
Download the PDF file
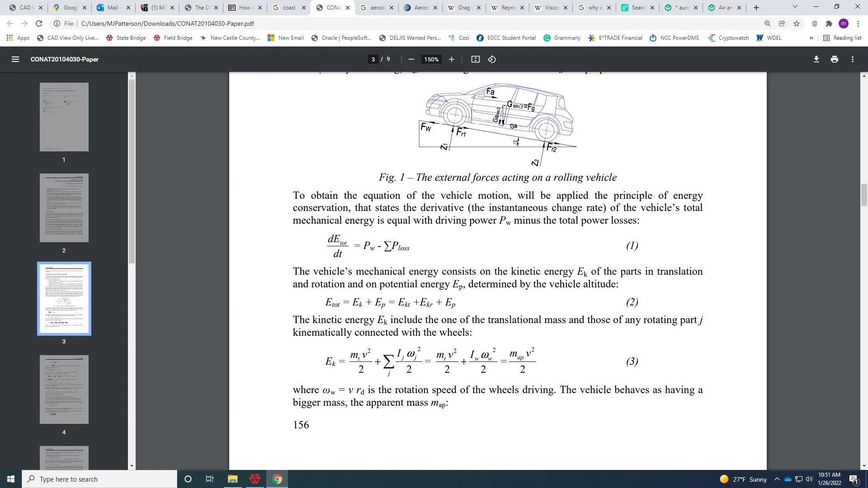tap(816, 59)
